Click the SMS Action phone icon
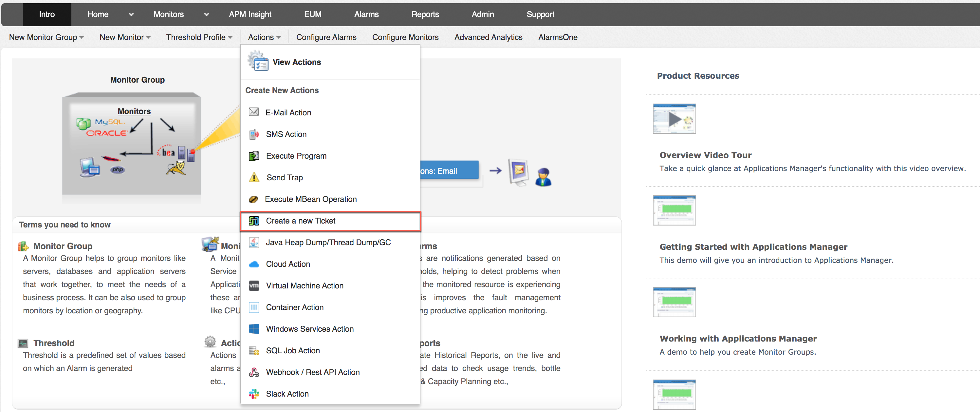This screenshot has width=980, height=412. (x=253, y=134)
